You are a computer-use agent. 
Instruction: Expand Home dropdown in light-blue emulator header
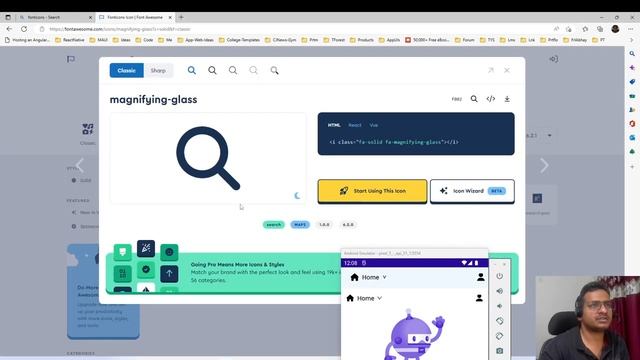coord(384,277)
